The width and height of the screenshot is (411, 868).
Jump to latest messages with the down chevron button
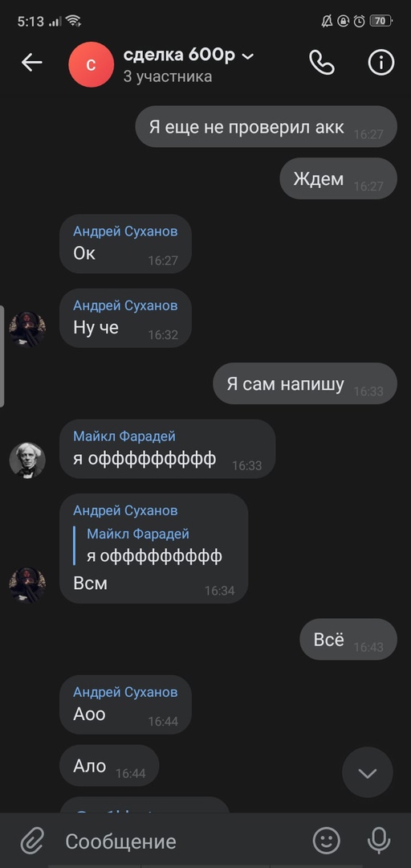[368, 773]
